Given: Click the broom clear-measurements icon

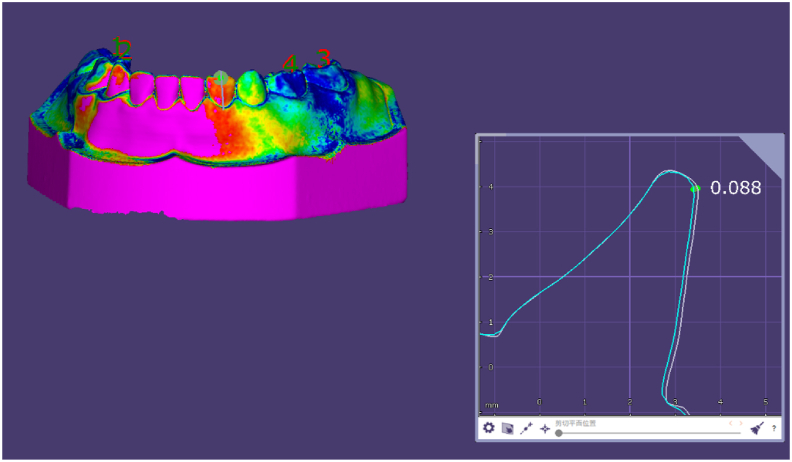Looking at the screenshot, I should pyautogui.click(x=757, y=429).
